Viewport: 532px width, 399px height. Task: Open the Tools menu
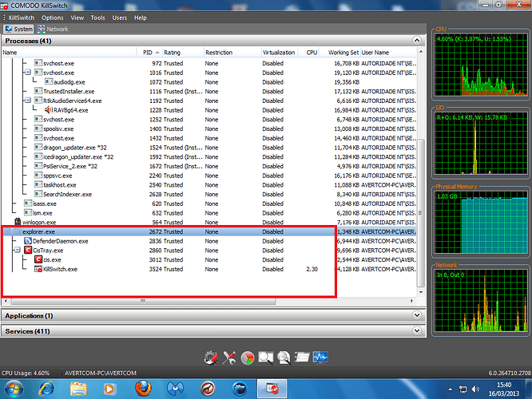point(97,18)
